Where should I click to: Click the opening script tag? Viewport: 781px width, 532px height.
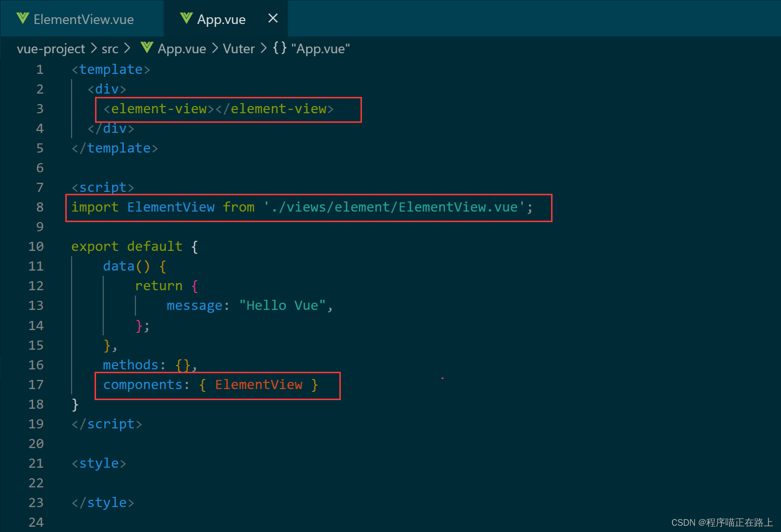pos(103,188)
